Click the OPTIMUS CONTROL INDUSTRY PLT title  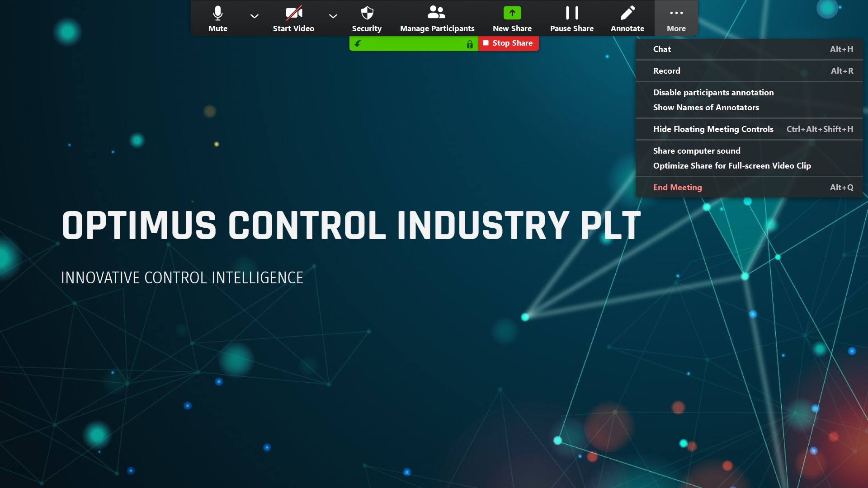(351, 225)
